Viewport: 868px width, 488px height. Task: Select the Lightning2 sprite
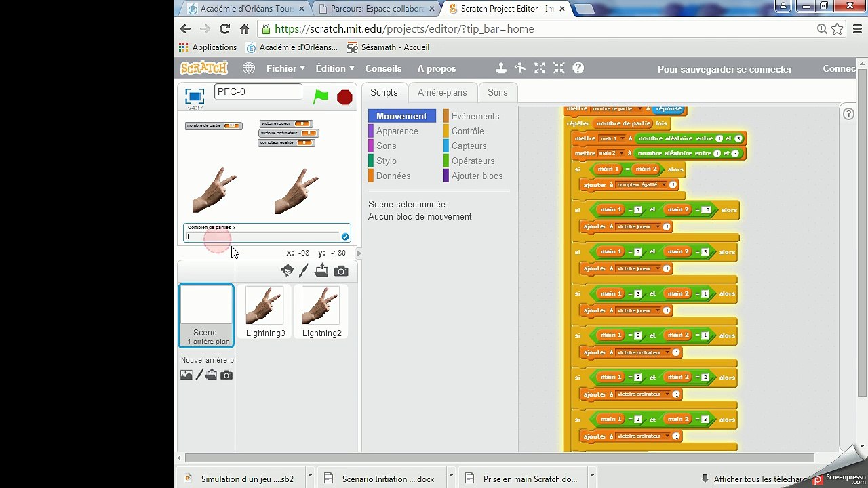(321, 312)
